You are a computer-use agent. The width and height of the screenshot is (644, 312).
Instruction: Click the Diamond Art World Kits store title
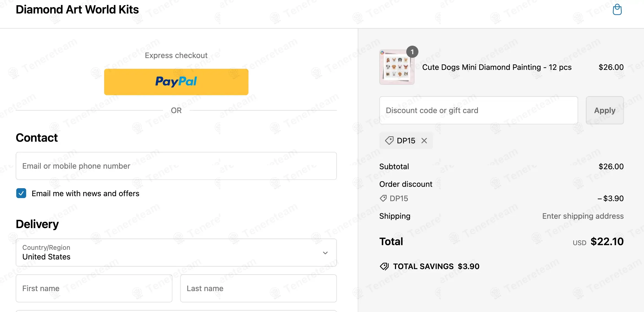[77, 10]
